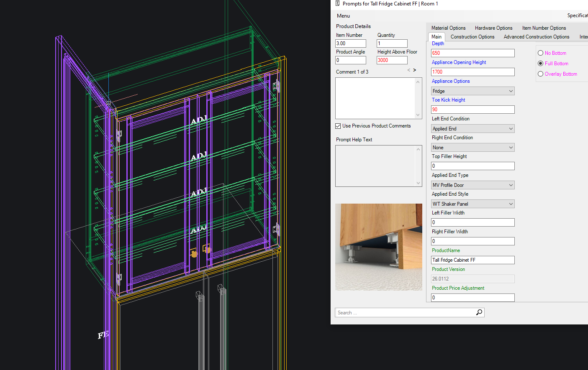Click the toe kick preview image

point(378,247)
